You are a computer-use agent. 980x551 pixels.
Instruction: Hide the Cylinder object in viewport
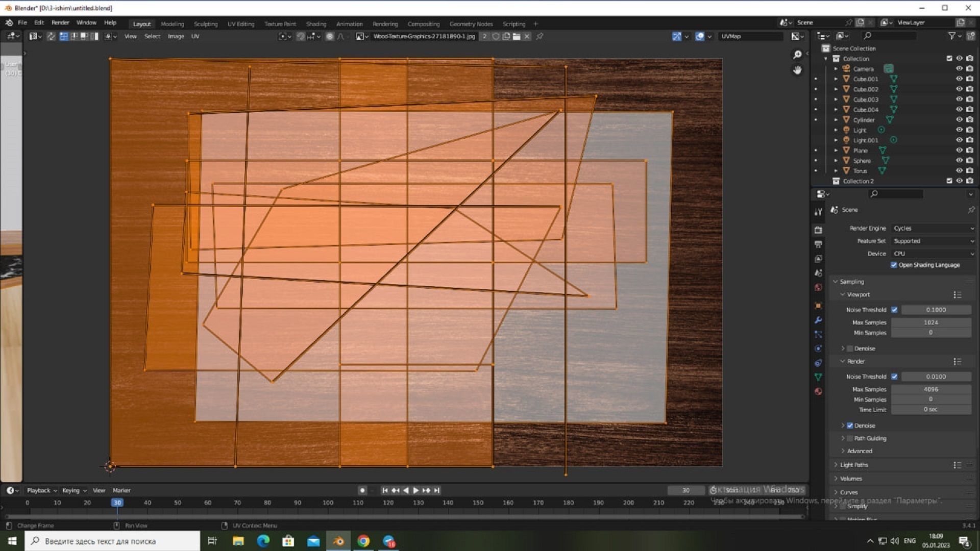959,120
